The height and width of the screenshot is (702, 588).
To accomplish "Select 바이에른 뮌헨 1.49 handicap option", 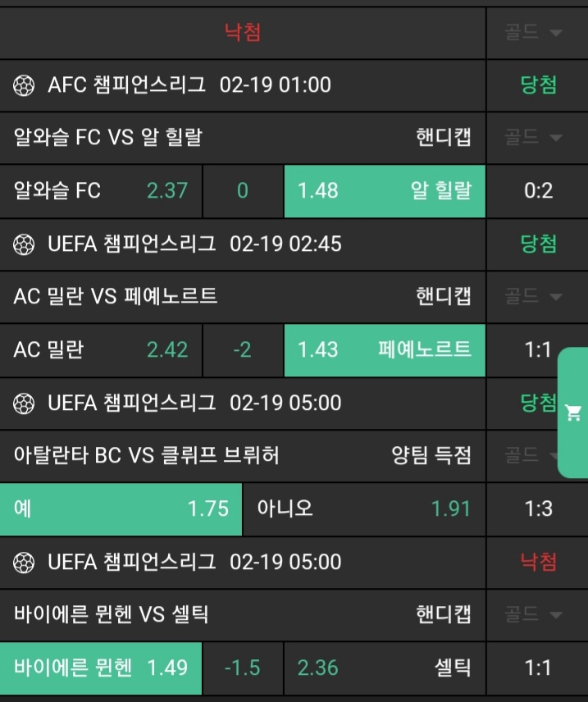I will 101,668.
